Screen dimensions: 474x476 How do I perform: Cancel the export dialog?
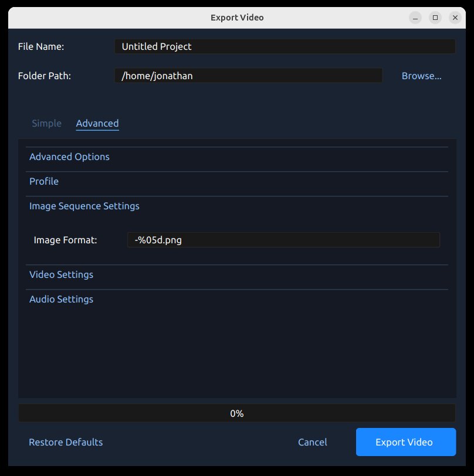point(312,442)
